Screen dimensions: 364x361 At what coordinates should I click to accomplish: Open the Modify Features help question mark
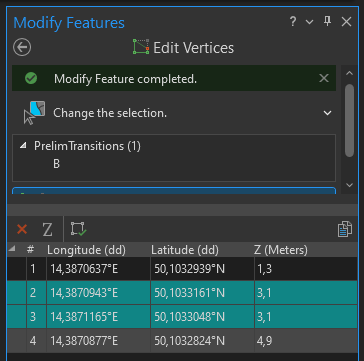292,22
